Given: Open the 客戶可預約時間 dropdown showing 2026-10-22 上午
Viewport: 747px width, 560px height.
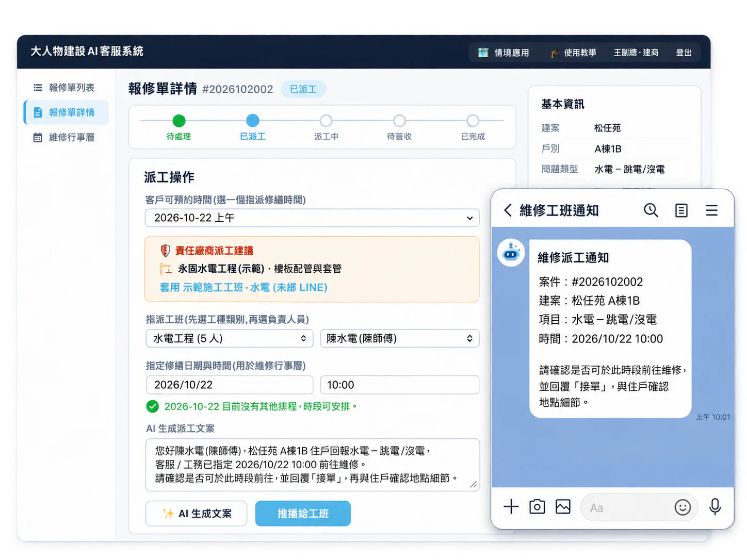Looking at the screenshot, I should click(x=312, y=218).
